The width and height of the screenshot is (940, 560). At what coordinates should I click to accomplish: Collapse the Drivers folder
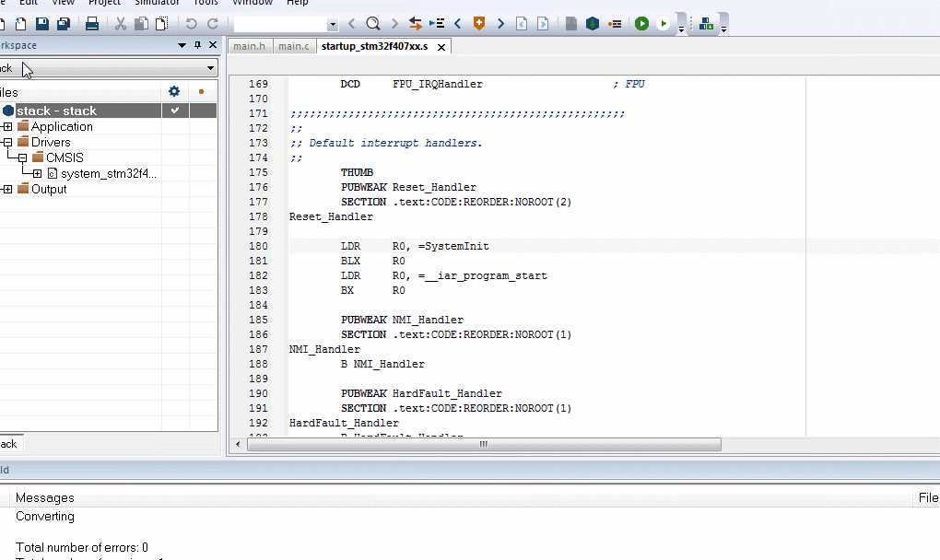point(7,142)
